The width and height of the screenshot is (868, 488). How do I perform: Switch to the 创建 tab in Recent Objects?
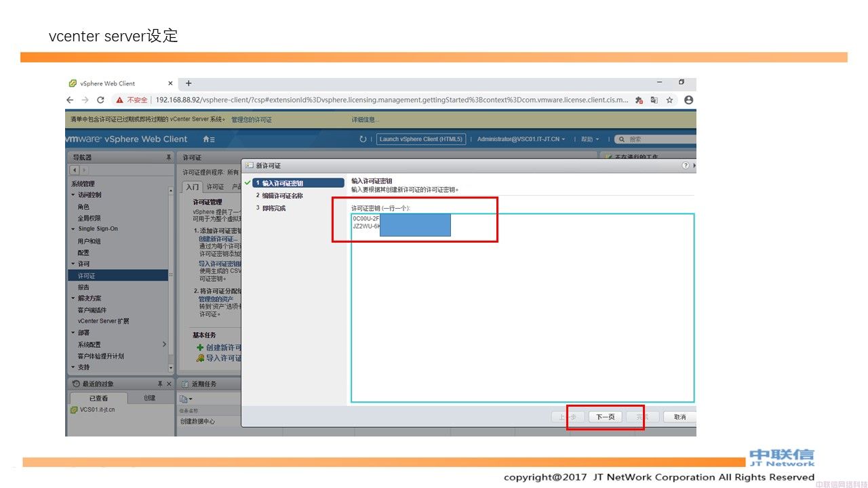tap(150, 398)
